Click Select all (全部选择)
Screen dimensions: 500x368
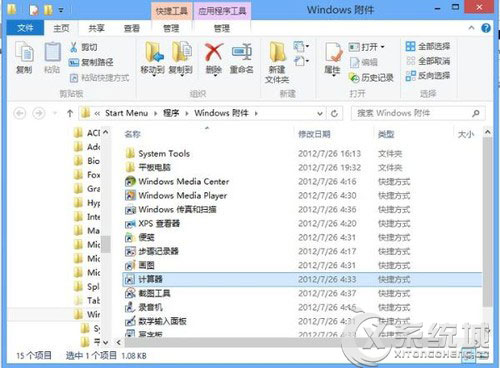[x=428, y=46]
